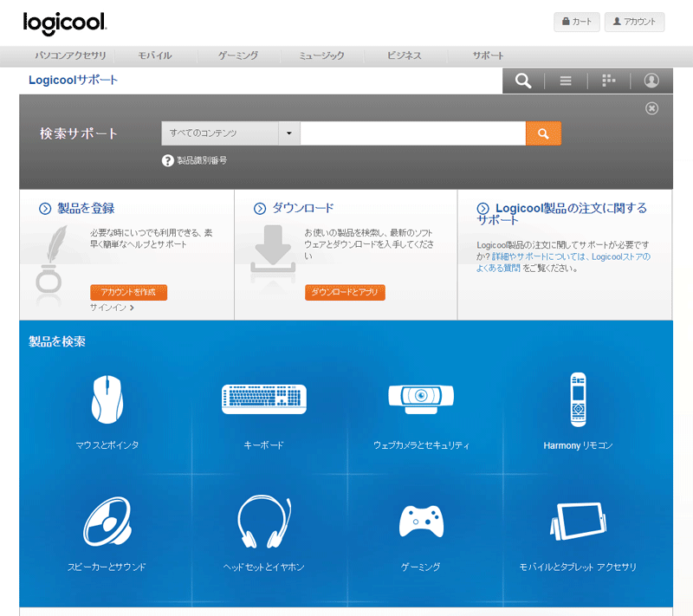This screenshot has width=693, height=616.
Task: Click the Logicool logo
Action: [64, 23]
